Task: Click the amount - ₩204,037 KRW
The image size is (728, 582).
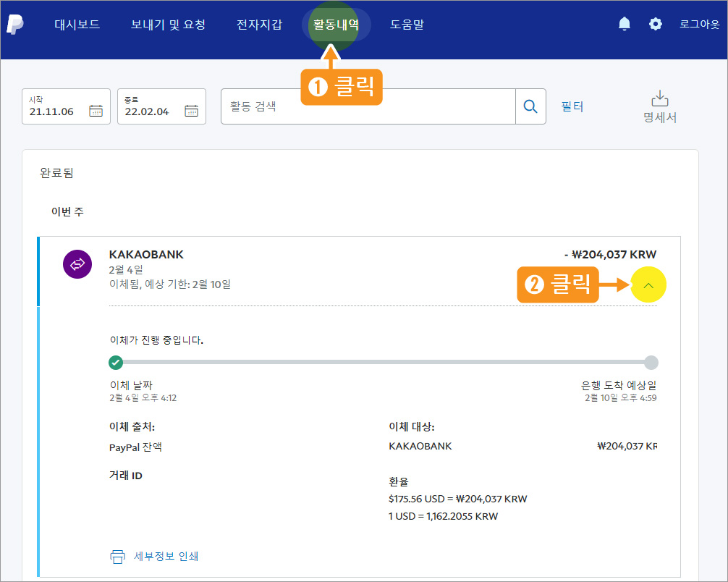Action: (x=610, y=255)
